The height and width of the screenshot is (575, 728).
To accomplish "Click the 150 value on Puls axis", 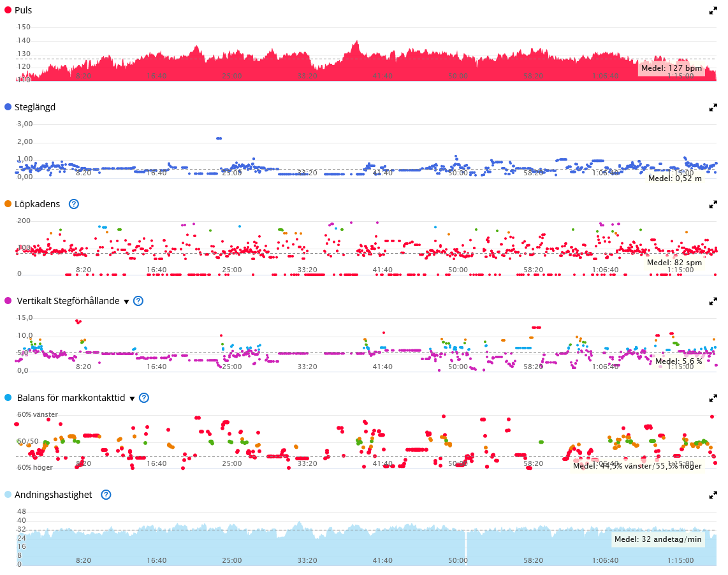I will [24, 27].
